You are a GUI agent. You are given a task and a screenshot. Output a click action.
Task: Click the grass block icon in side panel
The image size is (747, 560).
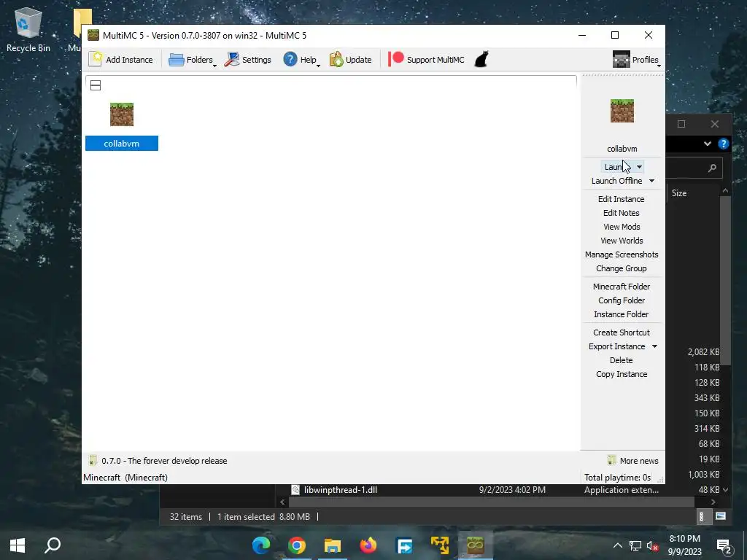coord(622,111)
